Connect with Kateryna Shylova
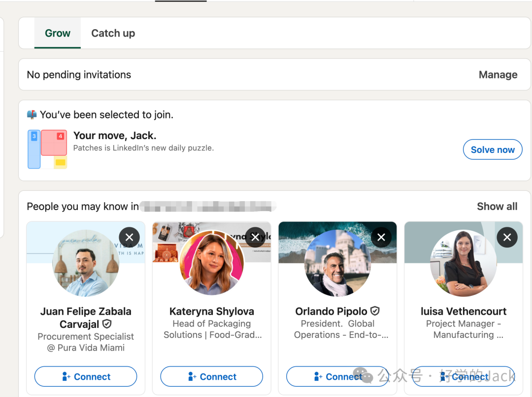This screenshot has height=397, width=532. tap(212, 376)
